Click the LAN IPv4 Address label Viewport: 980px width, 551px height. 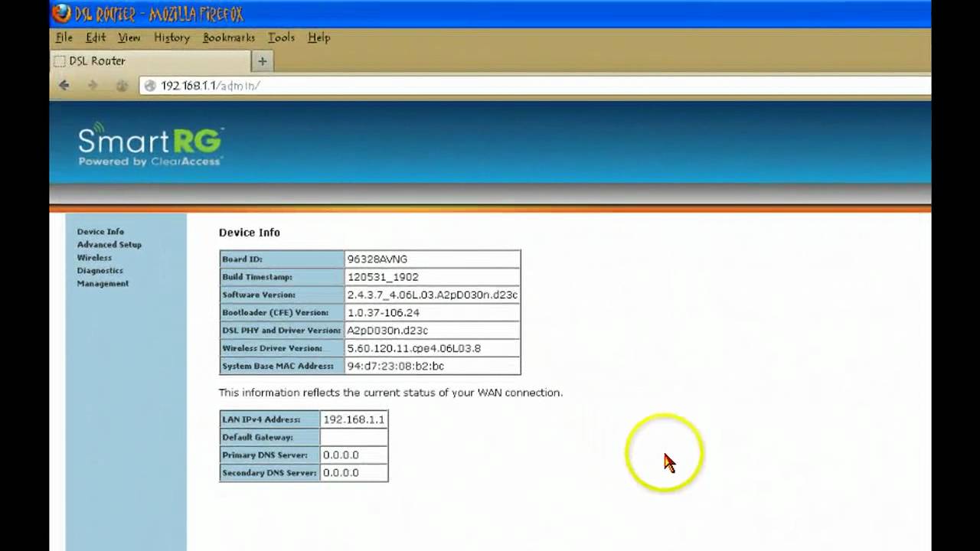pyautogui.click(x=261, y=419)
